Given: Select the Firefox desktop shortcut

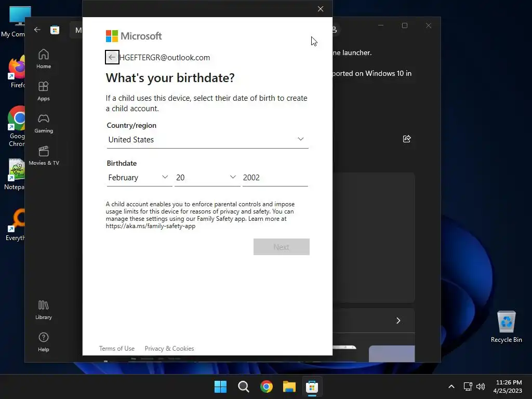Looking at the screenshot, I should [x=16, y=72].
